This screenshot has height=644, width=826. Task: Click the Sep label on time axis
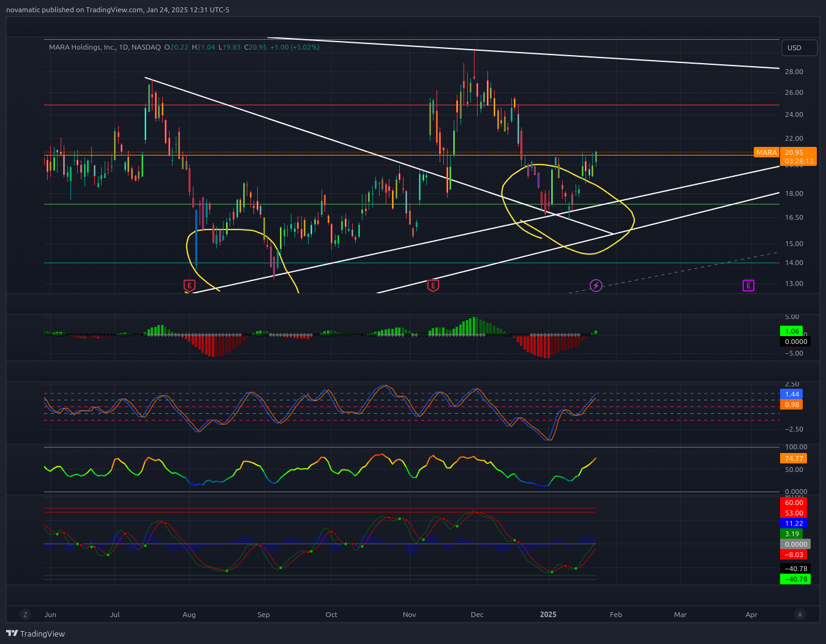pos(263,615)
